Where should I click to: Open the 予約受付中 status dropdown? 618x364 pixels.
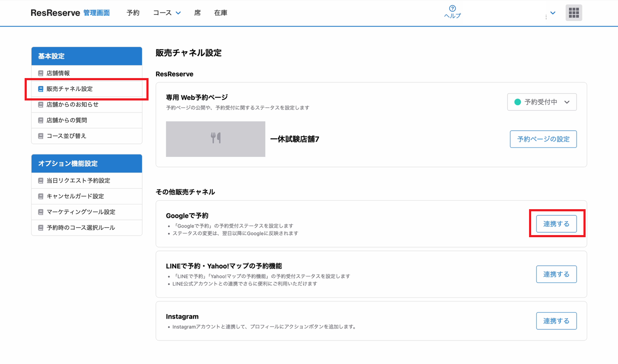pos(542,102)
